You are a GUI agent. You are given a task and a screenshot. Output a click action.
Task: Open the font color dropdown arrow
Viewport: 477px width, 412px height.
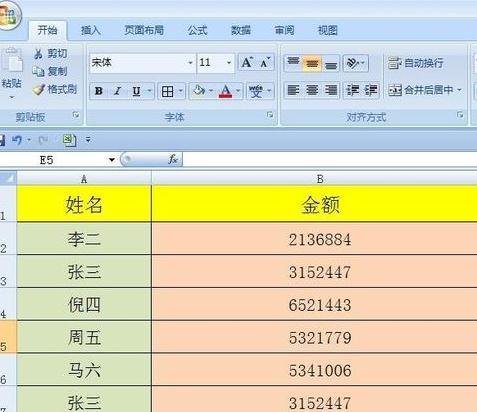coord(238,90)
